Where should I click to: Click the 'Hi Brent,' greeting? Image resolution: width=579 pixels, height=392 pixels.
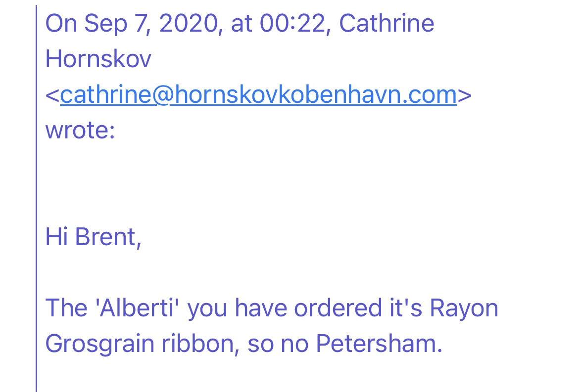pos(93,237)
